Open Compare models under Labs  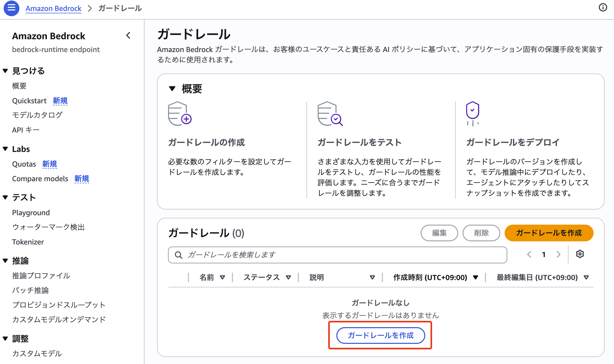coord(40,179)
